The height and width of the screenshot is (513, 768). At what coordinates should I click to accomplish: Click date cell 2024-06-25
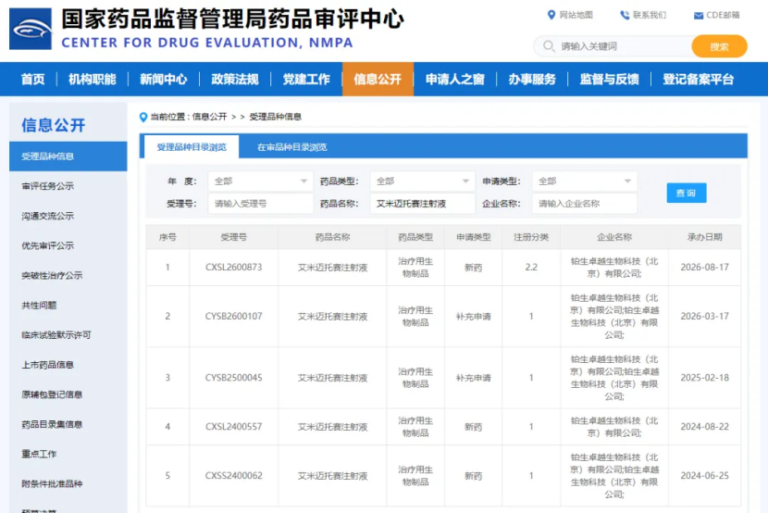tap(704, 476)
